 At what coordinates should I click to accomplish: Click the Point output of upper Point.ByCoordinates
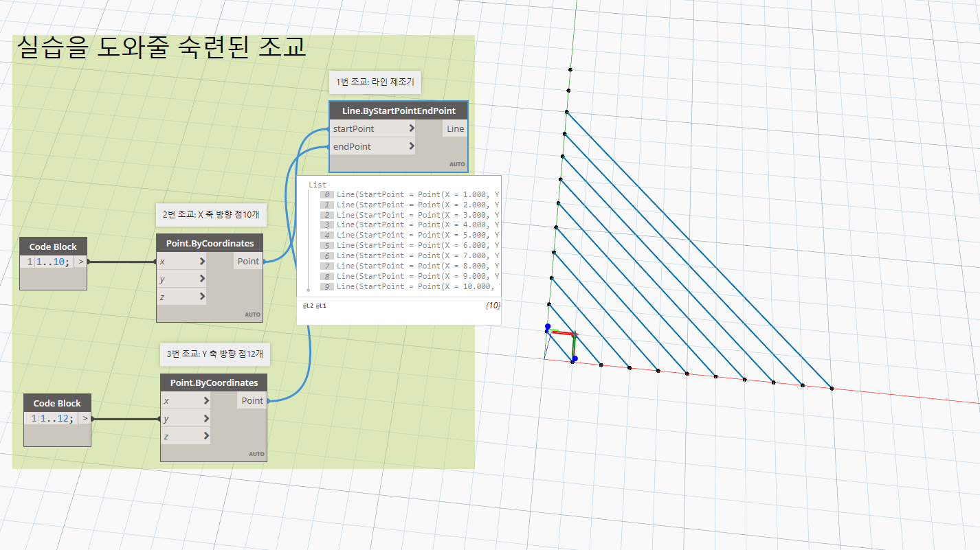[x=248, y=261]
